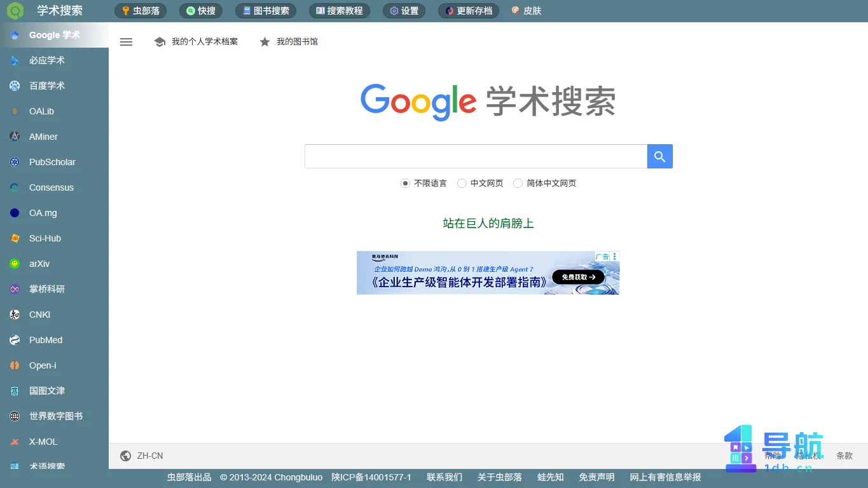Viewport: 868px width, 488px height.
Task: Switch to 百度学术 search engine
Action: (x=54, y=86)
